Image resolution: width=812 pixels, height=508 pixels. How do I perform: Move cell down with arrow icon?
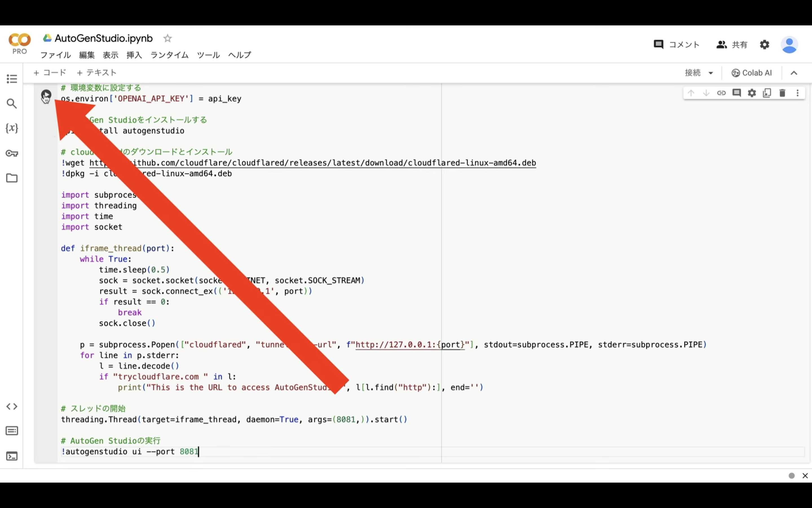point(706,93)
